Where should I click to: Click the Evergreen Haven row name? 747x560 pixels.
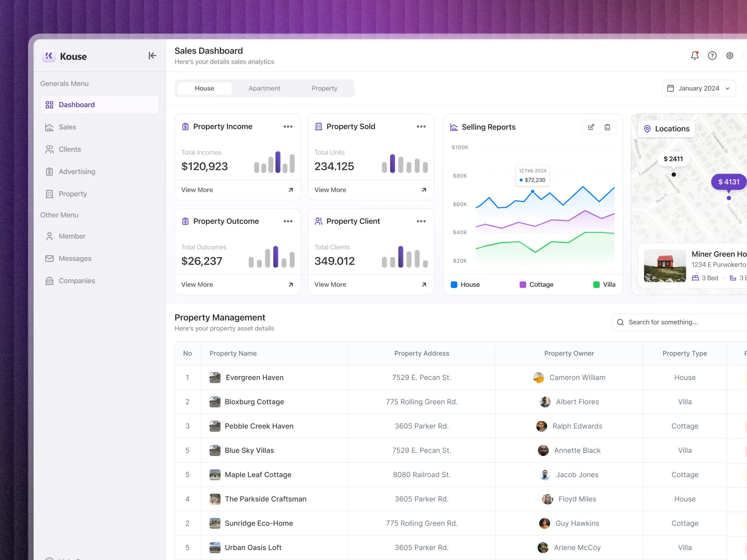[x=254, y=378]
